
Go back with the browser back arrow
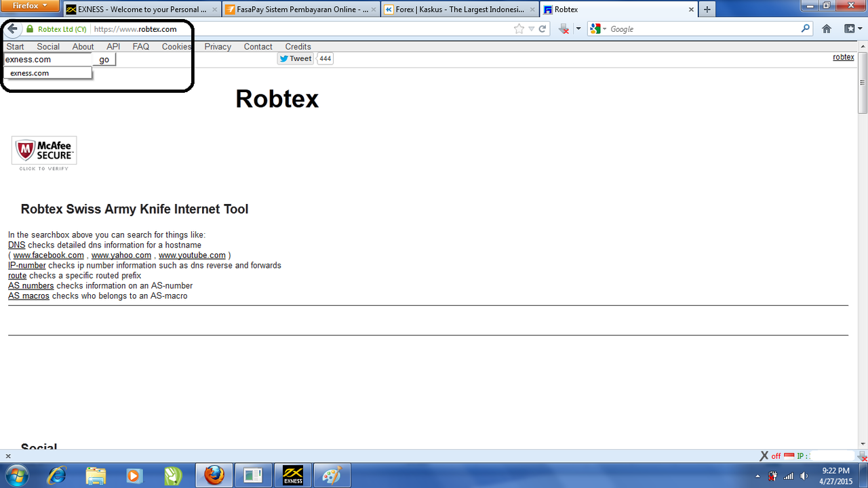[x=12, y=29]
